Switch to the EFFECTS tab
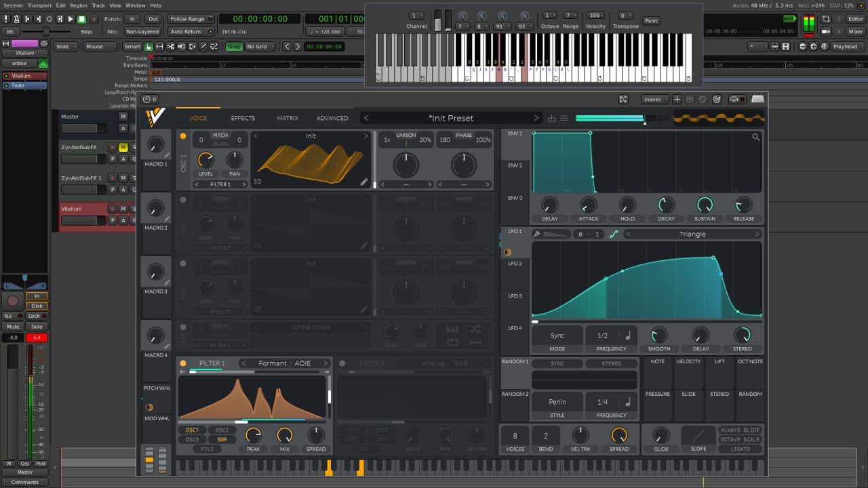Image resolution: width=868 pixels, height=488 pixels. pyautogui.click(x=243, y=118)
